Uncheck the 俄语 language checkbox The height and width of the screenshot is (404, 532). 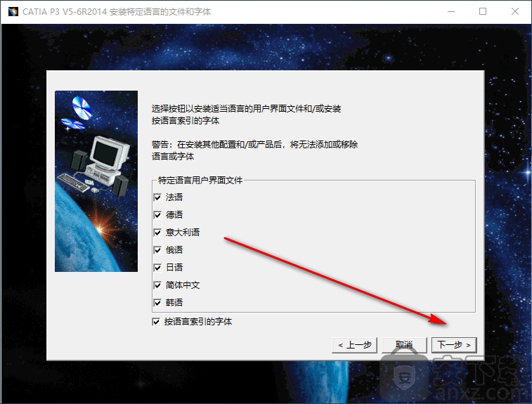(157, 250)
